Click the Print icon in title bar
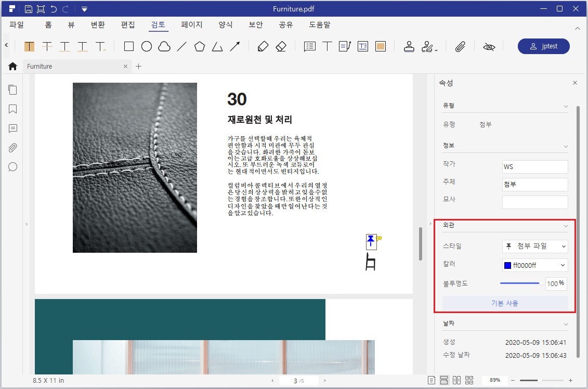This screenshot has height=389, width=588. point(41,9)
